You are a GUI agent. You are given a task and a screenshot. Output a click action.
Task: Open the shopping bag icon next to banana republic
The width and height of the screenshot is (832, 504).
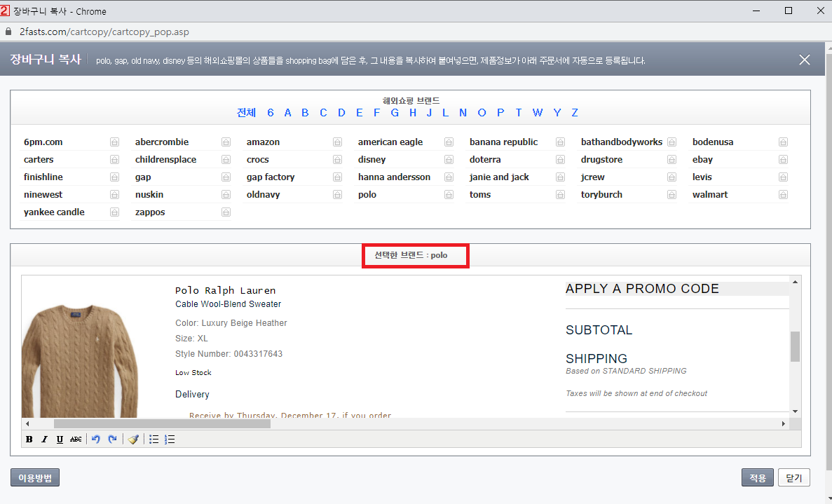pyautogui.click(x=560, y=142)
